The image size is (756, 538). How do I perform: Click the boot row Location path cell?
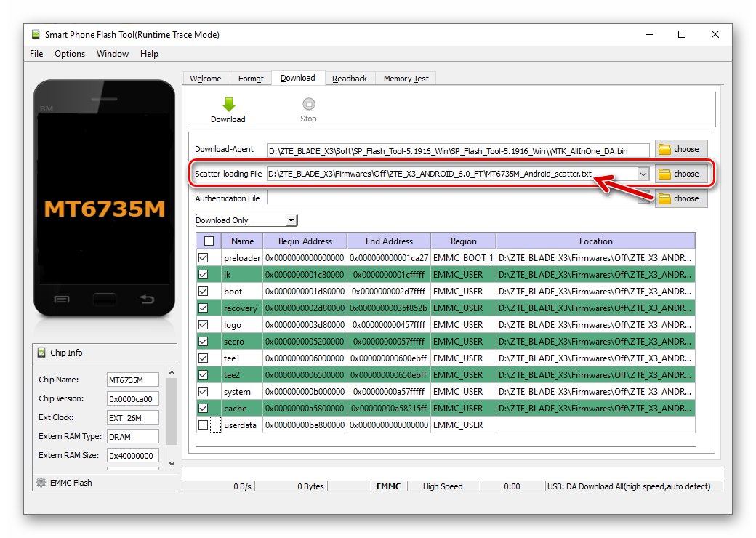coord(596,292)
